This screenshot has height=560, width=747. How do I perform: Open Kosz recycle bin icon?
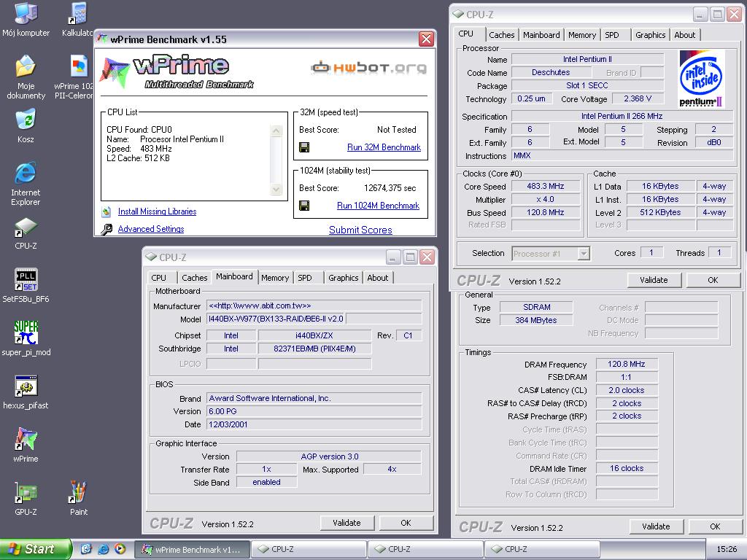[26, 126]
